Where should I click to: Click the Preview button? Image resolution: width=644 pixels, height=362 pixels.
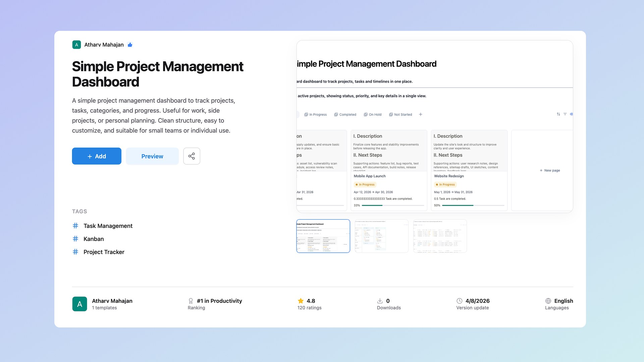[x=152, y=156]
